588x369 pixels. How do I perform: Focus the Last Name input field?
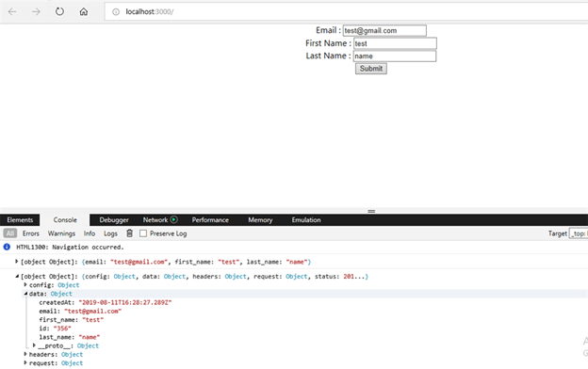(395, 56)
